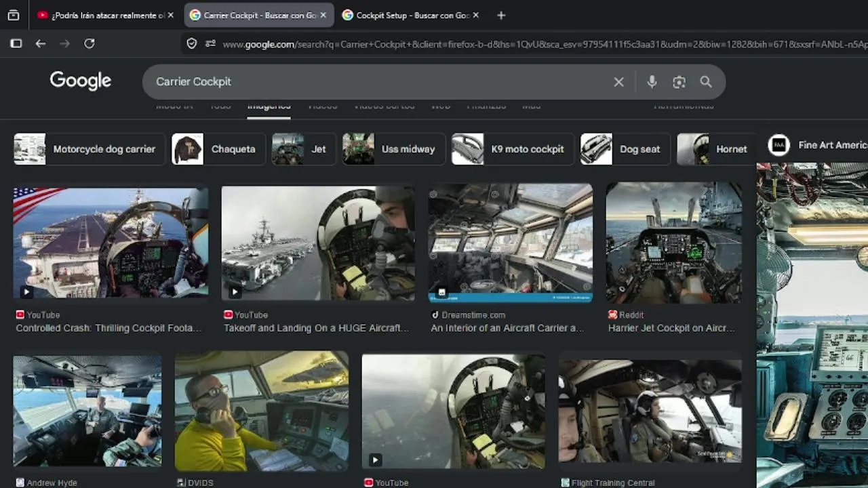Click play icon on Takeoff Landing thumbnail
Screen dimensions: 868x488
235,292
